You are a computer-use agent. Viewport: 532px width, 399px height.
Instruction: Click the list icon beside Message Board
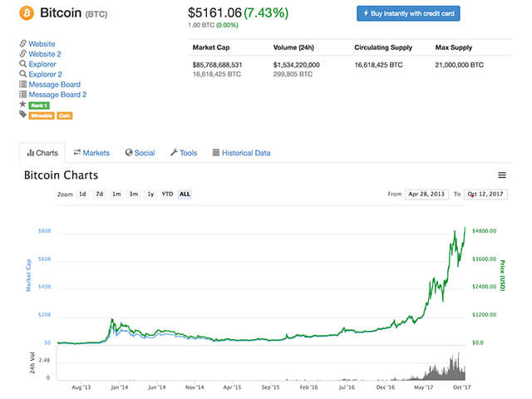coord(22,84)
